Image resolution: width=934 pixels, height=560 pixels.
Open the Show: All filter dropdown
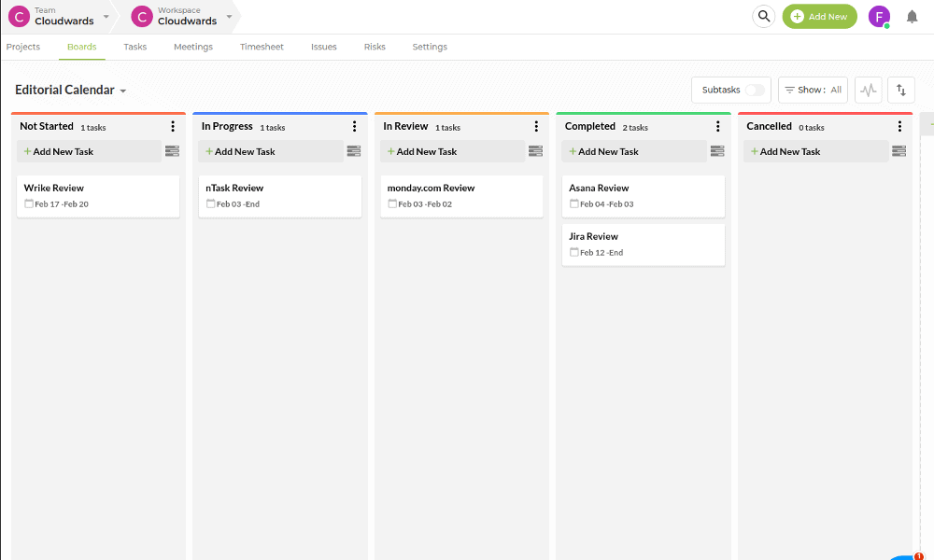pos(813,90)
